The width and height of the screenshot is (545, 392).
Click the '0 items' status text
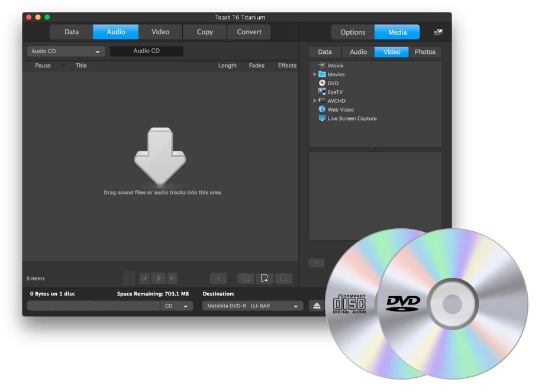click(36, 278)
